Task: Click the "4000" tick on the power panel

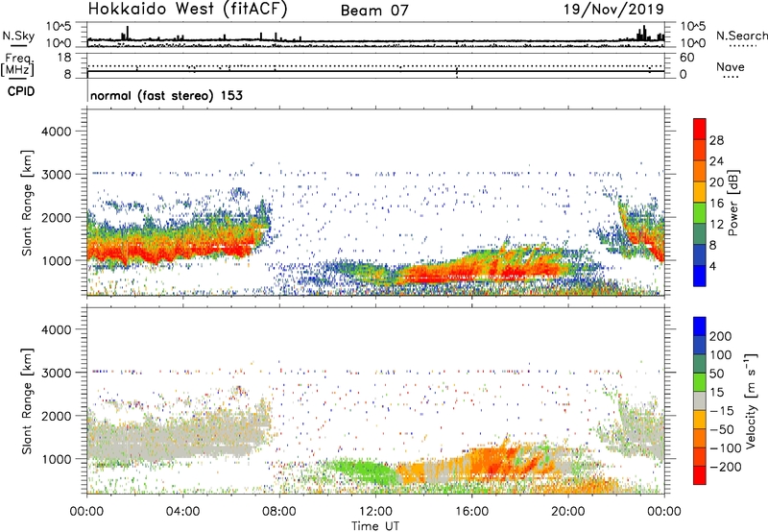Action: pos(57,132)
